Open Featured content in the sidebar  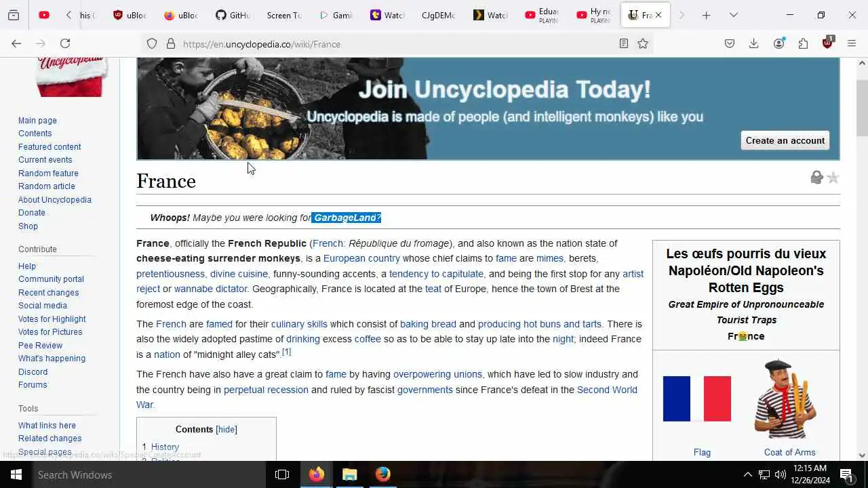[50, 147]
